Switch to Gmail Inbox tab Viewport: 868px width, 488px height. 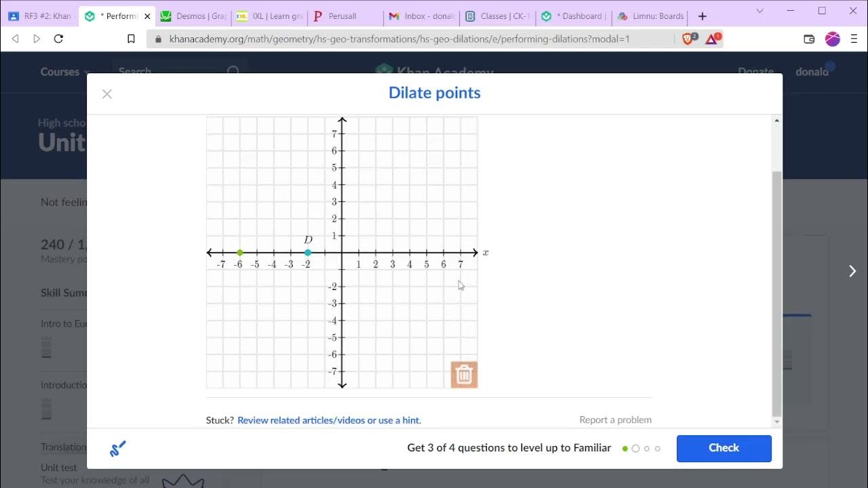click(422, 16)
